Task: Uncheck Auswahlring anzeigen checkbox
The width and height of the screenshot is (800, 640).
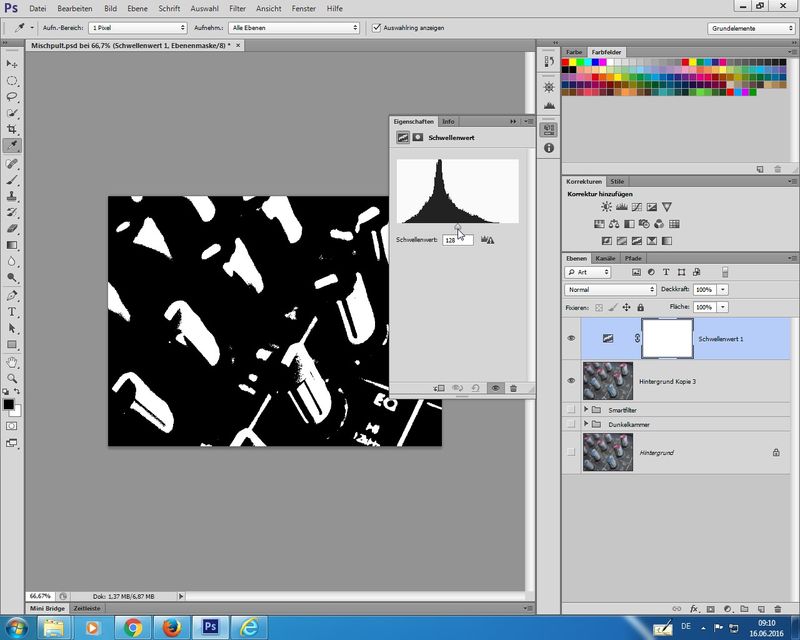Action: [376, 28]
